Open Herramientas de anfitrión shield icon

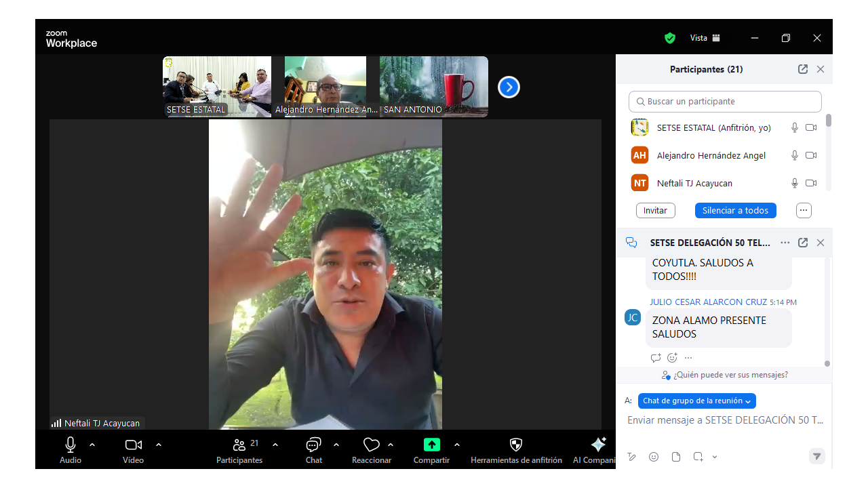click(516, 445)
